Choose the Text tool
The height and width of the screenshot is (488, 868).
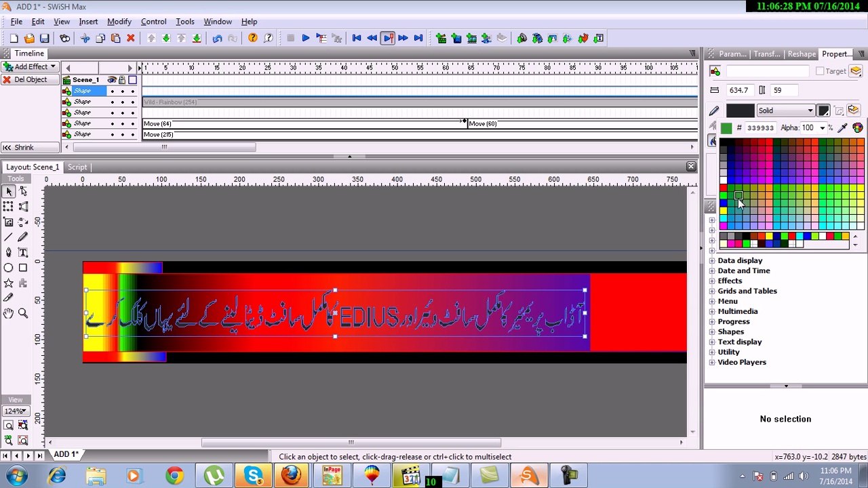[23, 252]
